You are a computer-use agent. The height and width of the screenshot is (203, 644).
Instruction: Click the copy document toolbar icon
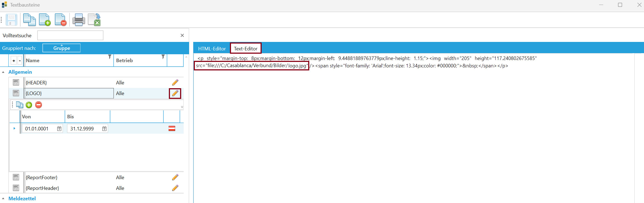coord(29,20)
